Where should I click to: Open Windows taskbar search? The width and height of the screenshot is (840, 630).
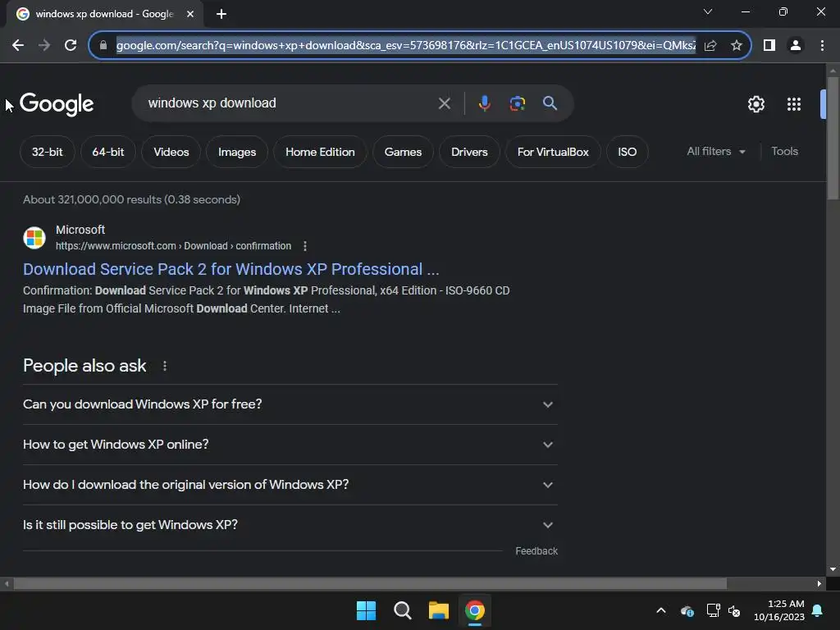402,610
